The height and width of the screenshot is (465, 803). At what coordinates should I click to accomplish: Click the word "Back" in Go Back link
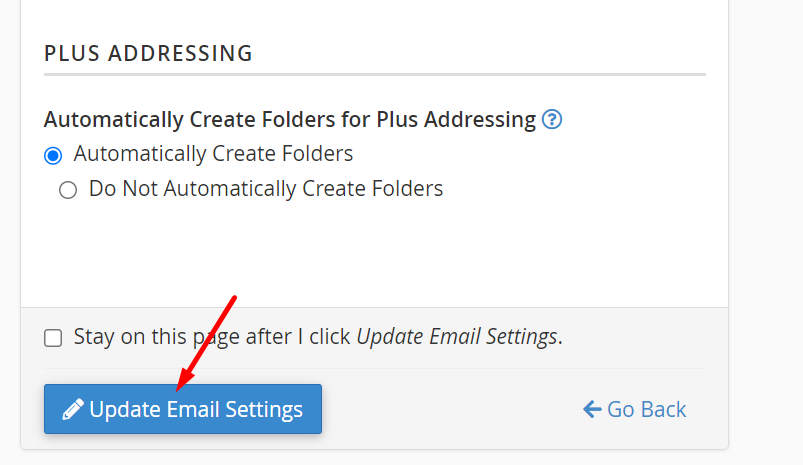661,409
